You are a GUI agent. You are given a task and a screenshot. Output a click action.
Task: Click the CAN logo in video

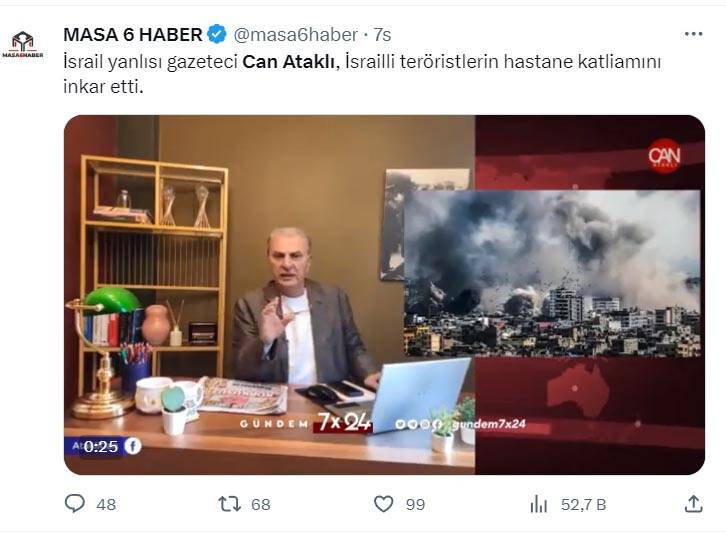pos(664,156)
